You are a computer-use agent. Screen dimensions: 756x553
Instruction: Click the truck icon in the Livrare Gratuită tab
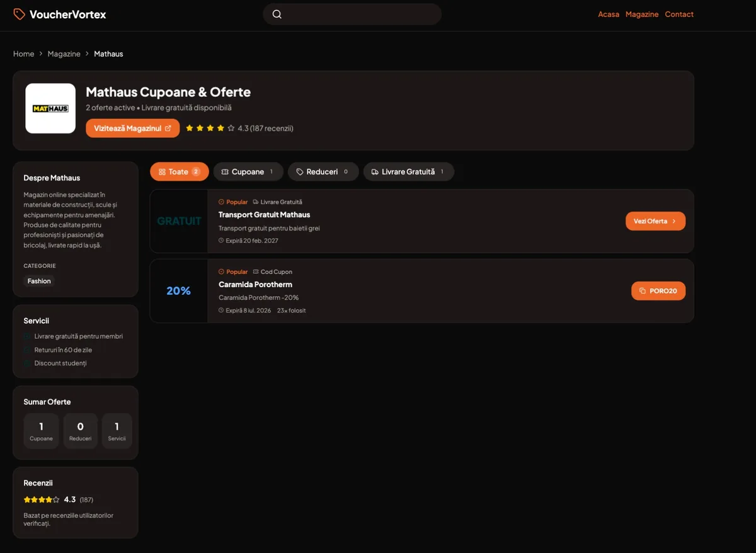375,172
